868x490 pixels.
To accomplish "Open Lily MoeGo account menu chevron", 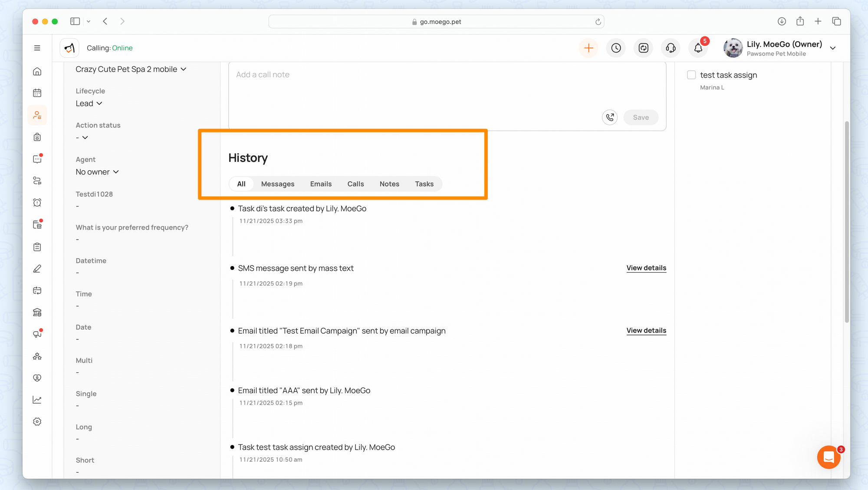I will tap(833, 48).
